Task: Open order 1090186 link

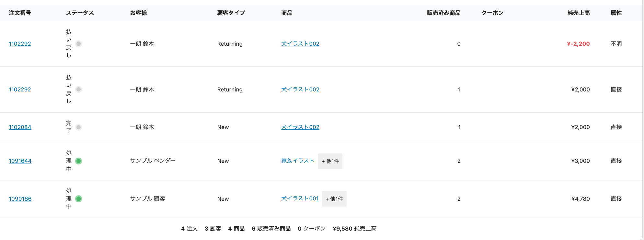Action: (20, 199)
